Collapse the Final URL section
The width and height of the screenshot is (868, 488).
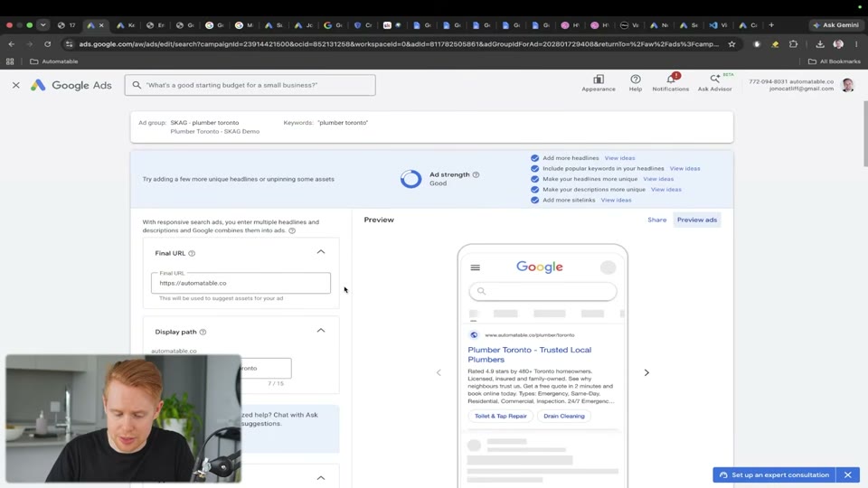click(320, 252)
